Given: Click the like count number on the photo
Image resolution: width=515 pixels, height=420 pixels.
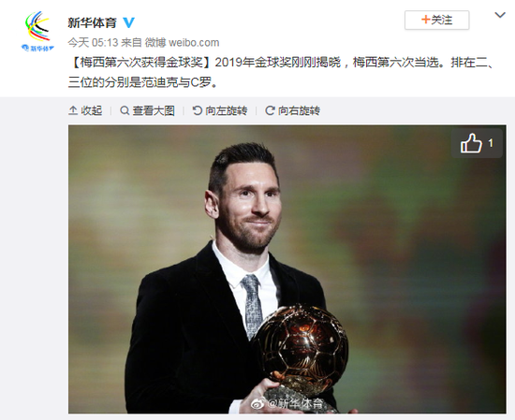Looking at the screenshot, I should pos(491,143).
